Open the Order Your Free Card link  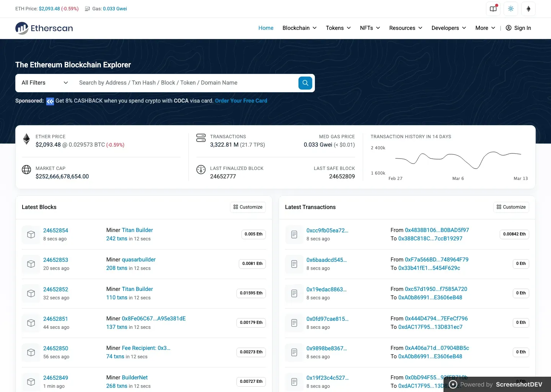coord(241,101)
